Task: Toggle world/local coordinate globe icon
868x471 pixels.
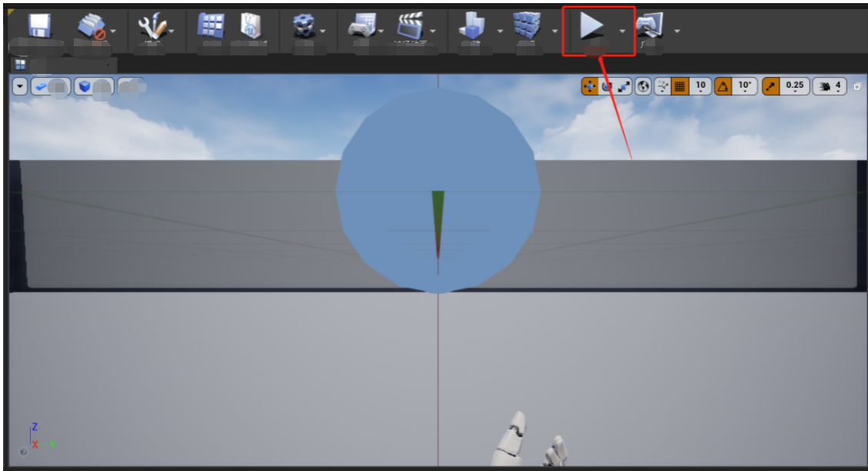Action: (x=643, y=86)
